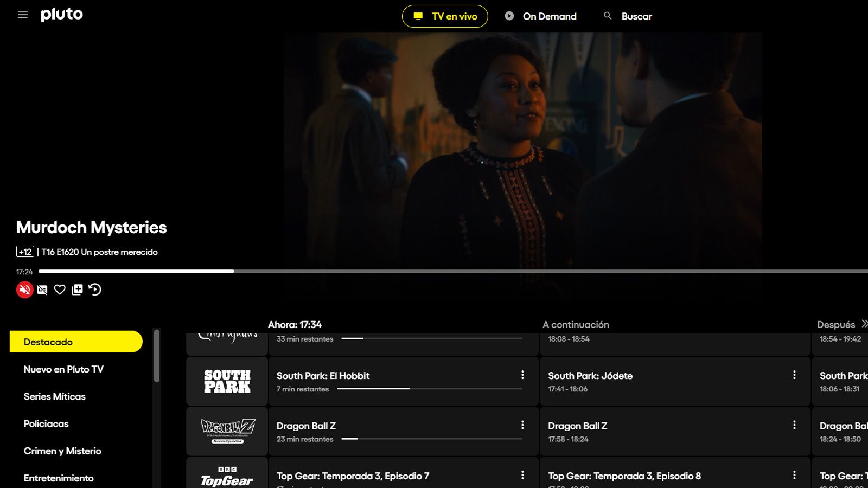
Task: Select Policiacas category
Action: point(46,423)
